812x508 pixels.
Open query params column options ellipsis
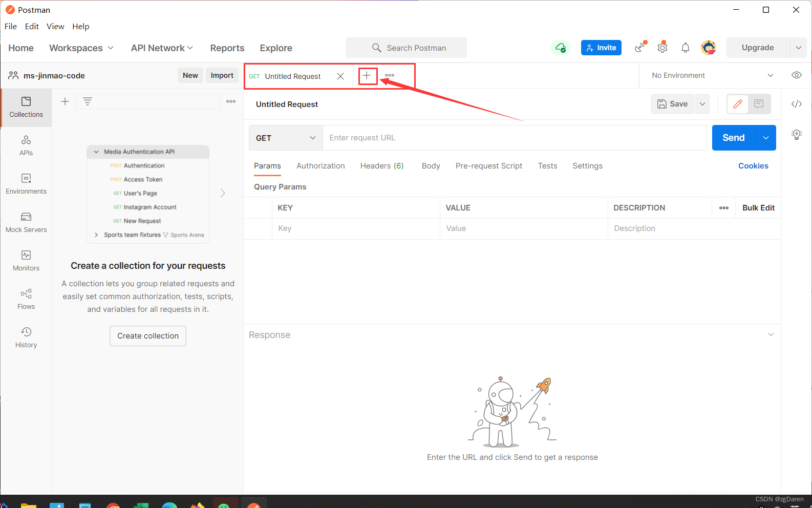[x=724, y=208]
